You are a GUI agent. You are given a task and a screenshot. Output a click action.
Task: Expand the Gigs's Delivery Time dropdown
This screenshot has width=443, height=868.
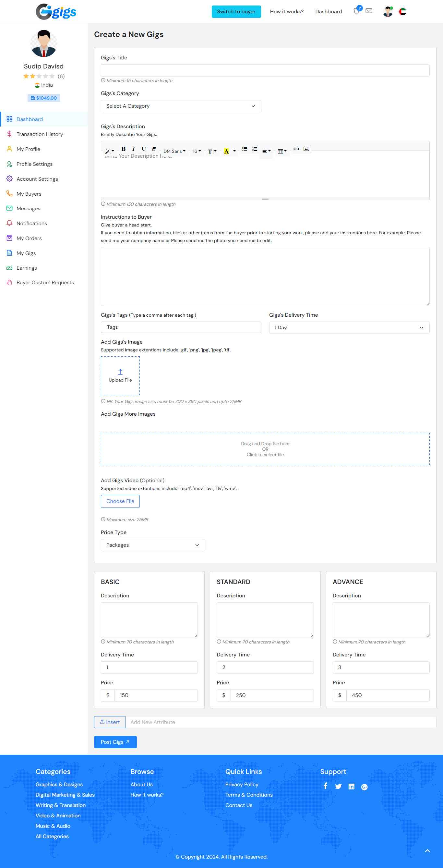tap(349, 327)
